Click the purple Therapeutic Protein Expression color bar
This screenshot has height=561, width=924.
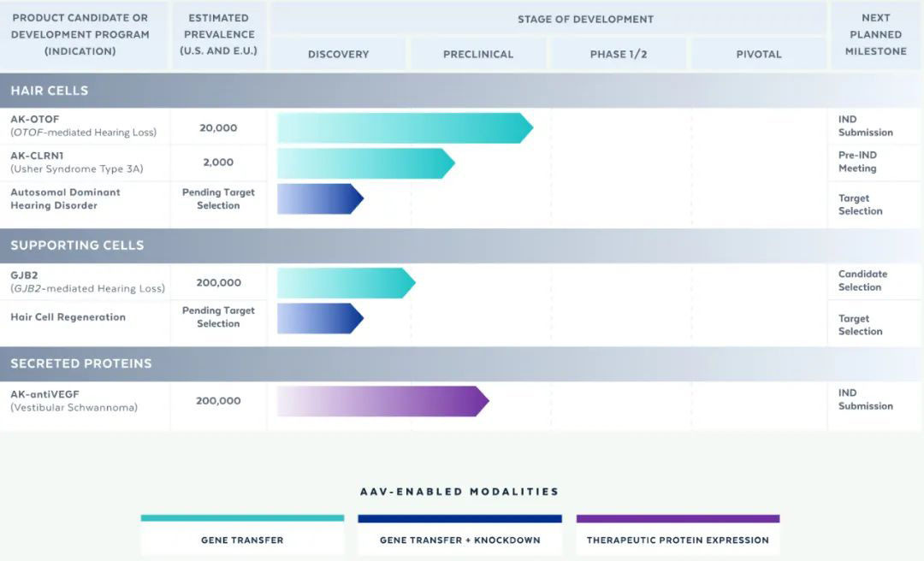678,518
